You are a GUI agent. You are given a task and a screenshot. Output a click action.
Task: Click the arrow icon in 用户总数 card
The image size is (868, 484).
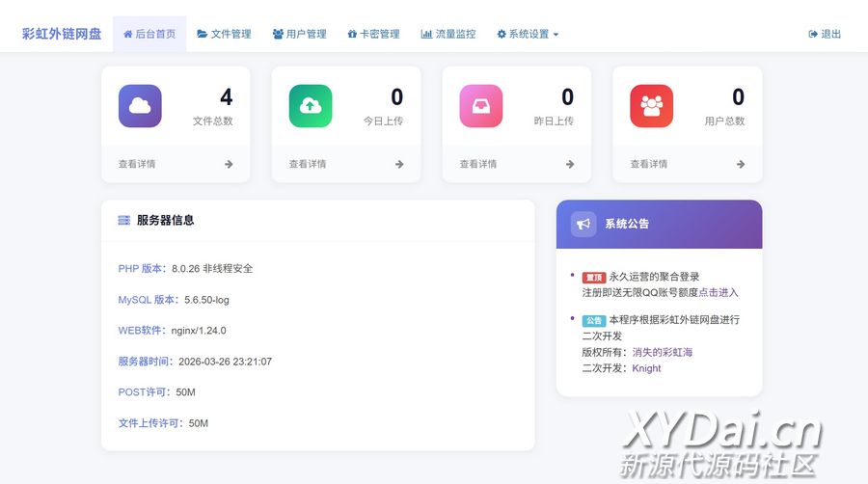coord(741,164)
